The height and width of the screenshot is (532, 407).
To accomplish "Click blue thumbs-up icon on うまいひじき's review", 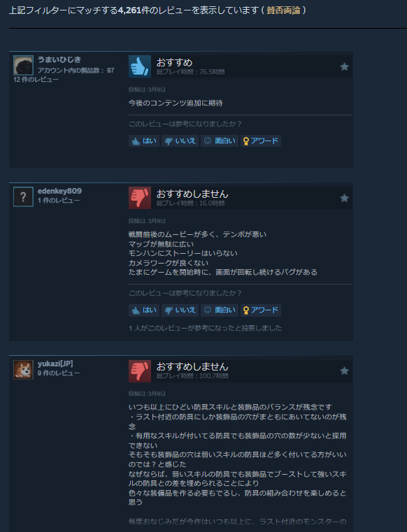I will click(140, 66).
